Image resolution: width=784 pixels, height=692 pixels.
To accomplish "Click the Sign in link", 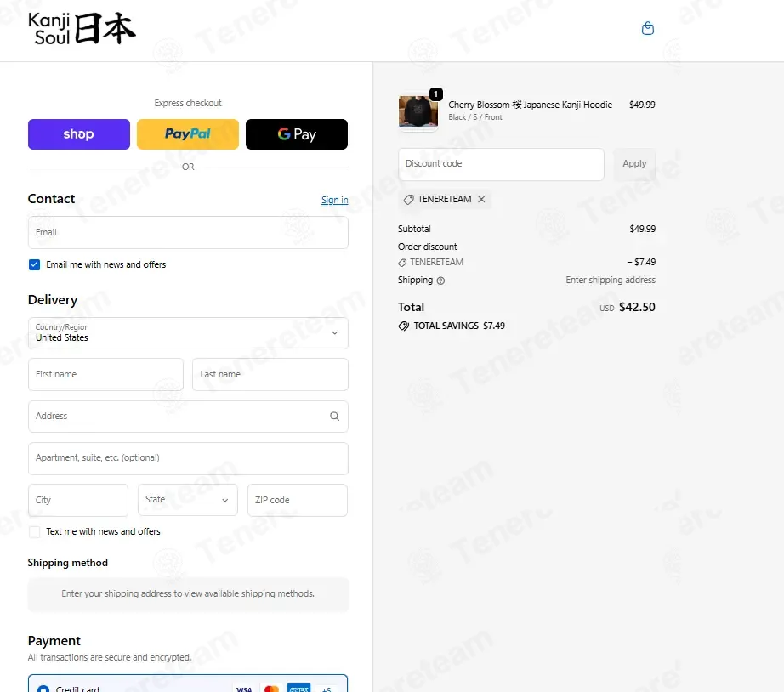I will point(334,200).
